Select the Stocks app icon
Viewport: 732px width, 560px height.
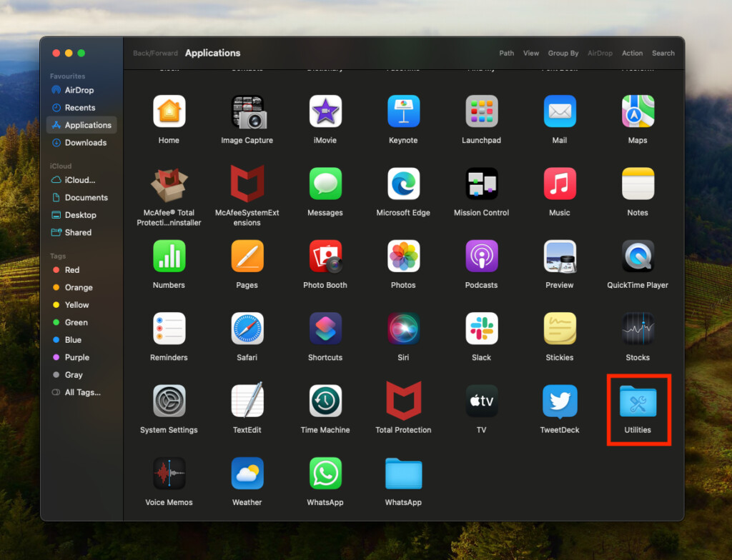point(638,329)
